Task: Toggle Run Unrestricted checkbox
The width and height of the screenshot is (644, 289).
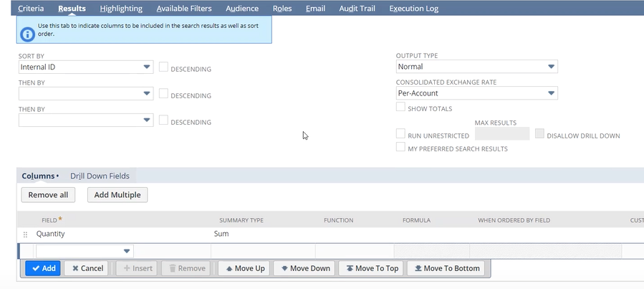Action: (400, 134)
